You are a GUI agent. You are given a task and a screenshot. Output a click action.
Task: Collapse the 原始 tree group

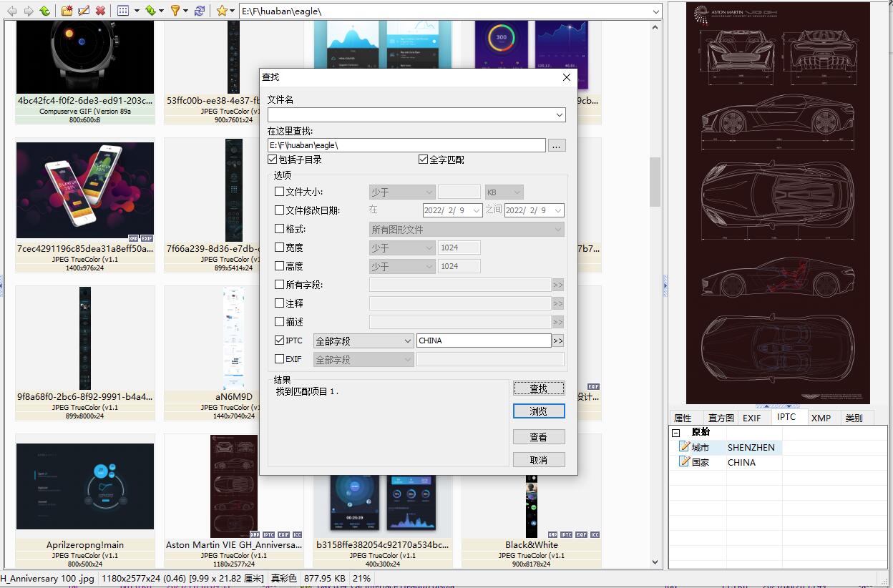point(675,433)
